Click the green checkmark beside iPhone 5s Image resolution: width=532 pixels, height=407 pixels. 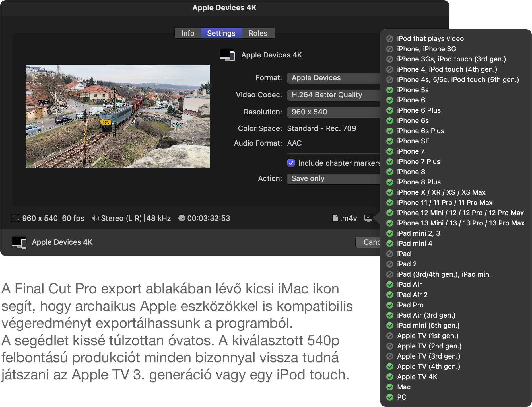[x=390, y=90]
